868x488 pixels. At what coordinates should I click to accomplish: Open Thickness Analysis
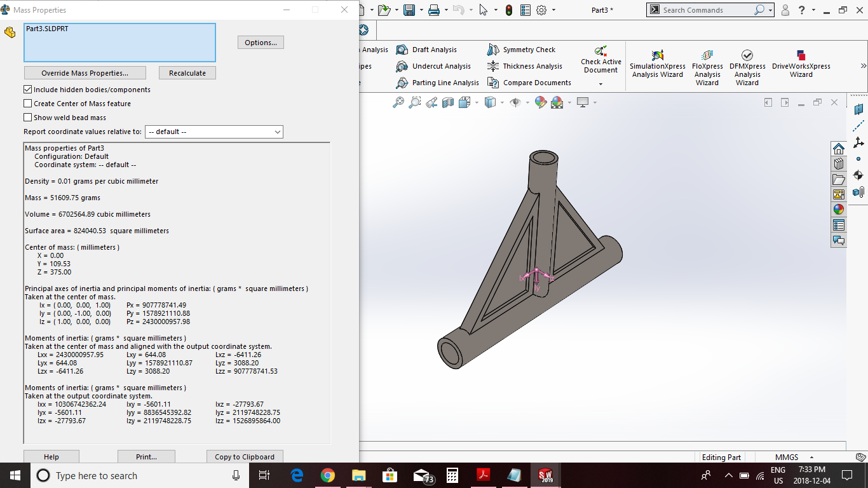pos(524,66)
